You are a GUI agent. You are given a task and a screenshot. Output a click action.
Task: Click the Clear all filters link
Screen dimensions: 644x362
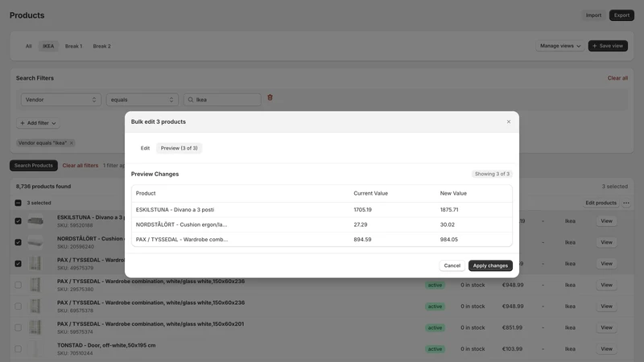click(x=80, y=166)
